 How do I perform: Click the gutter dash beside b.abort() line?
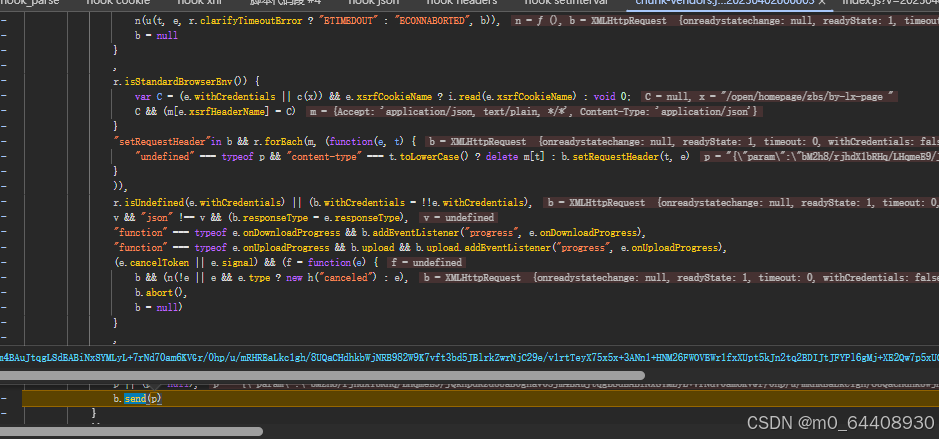coord(4,293)
